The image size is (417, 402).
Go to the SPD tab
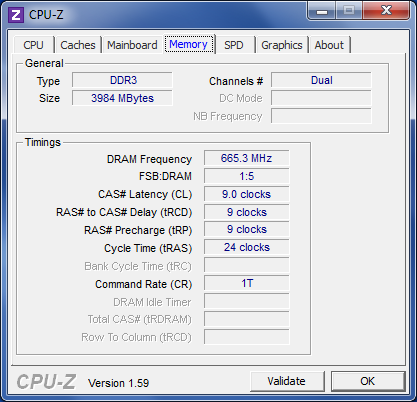pyautogui.click(x=234, y=45)
